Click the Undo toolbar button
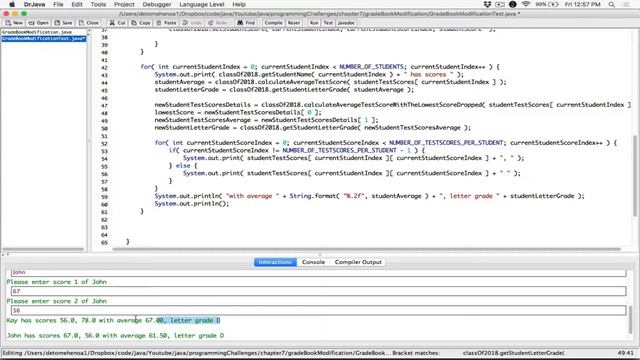Image resolution: width=640 pixels, height=360 pixels. coord(193,23)
